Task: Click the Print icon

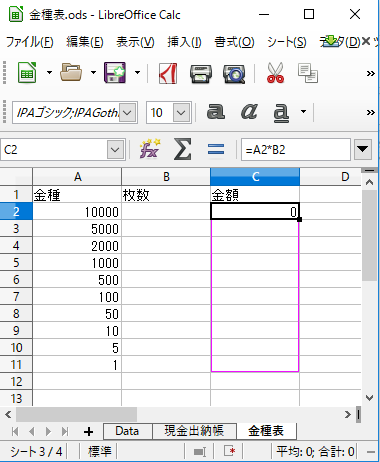Action: click(201, 74)
